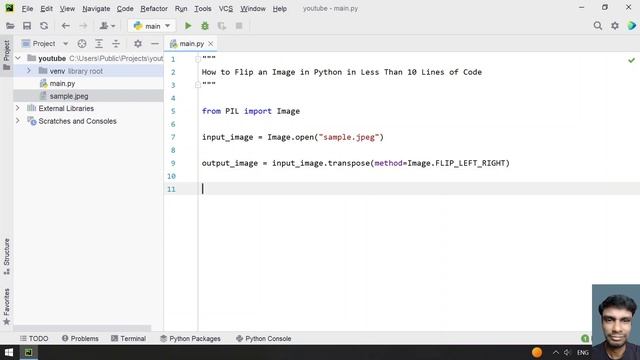This screenshot has width=640, height=360.
Task: Click Expand All in Project panel
Action: tap(99, 44)
